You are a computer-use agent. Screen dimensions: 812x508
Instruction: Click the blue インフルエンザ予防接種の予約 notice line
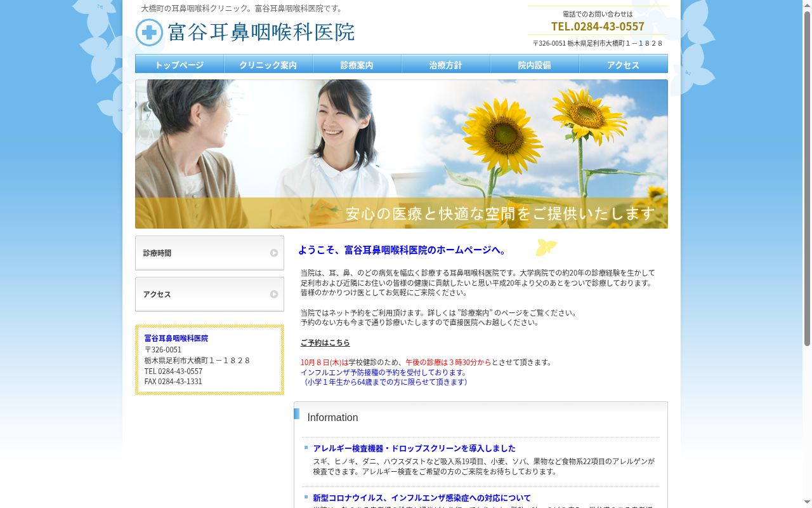385,373
